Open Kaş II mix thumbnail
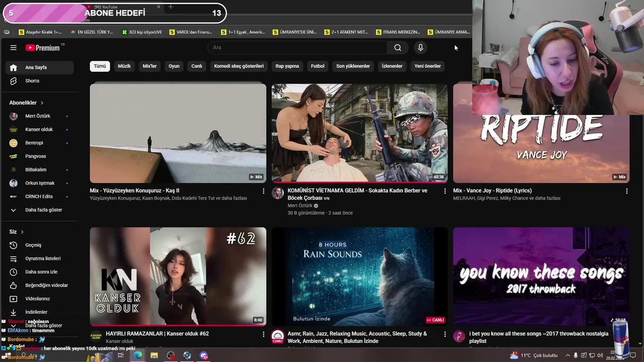The image size is (644, 362). click(178, 133)
